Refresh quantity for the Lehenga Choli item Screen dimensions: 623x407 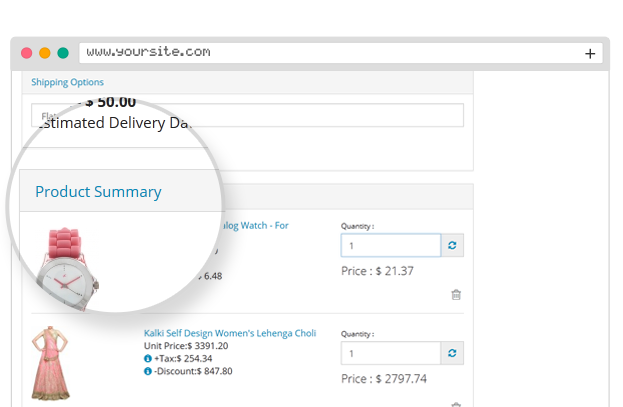(452, 353)
